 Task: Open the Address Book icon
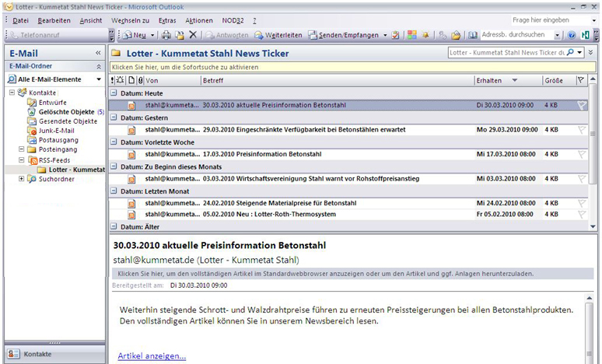tap(473, 35)
